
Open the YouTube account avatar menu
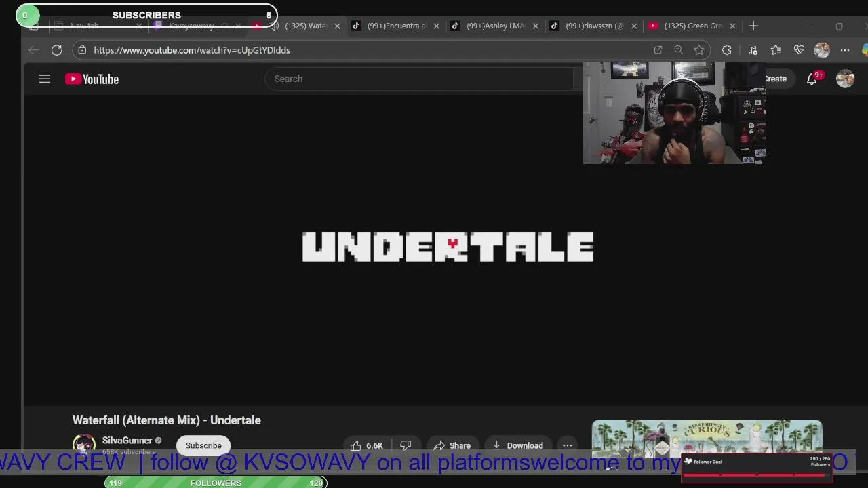tap(845, 79)
